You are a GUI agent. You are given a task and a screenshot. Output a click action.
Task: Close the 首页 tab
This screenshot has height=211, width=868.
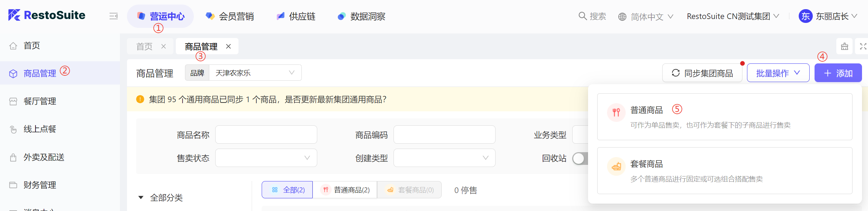(163, 46)
